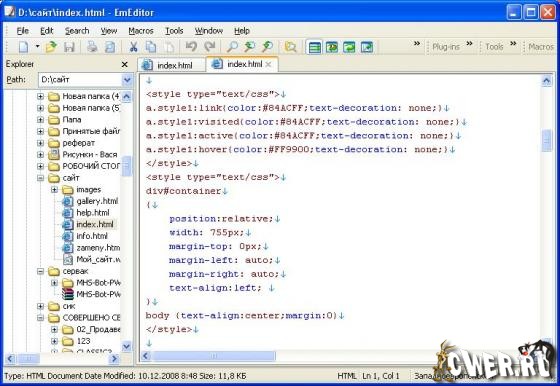Copy selection using the Copy icon
This screenshot has height=386, width=560.
[x=151, y=47]
